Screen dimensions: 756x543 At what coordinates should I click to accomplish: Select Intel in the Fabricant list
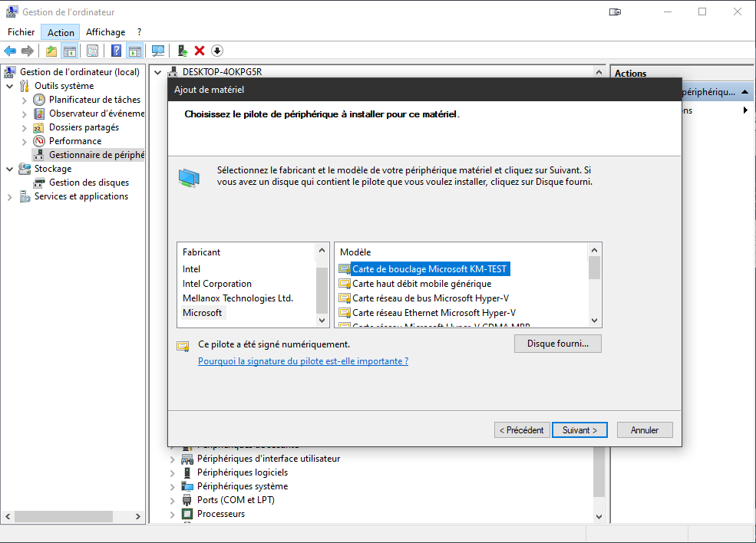(x=191, y=269)
